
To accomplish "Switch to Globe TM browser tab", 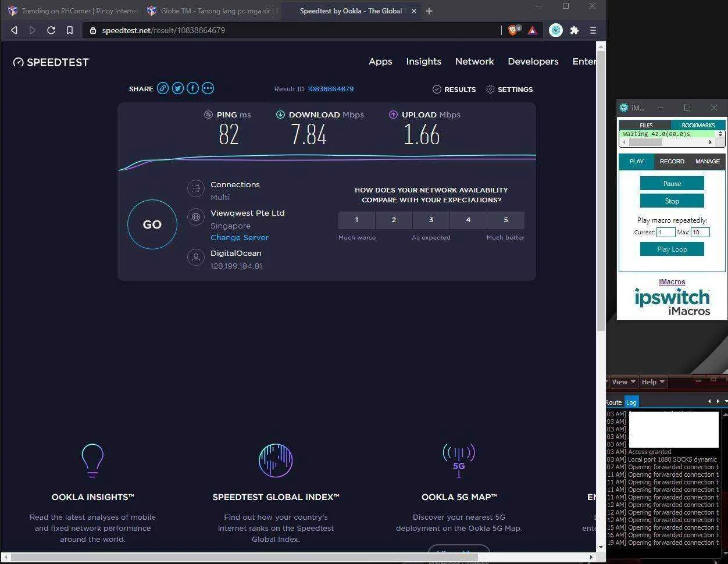I will (212, 11).
